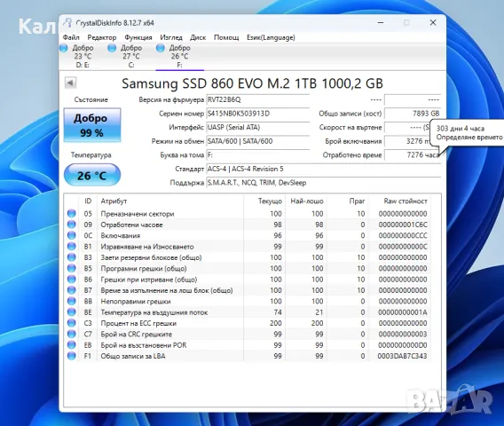Select the F: disk tab at 26 °C
This screenshot has height=426, width=504.
click(179, 56)
